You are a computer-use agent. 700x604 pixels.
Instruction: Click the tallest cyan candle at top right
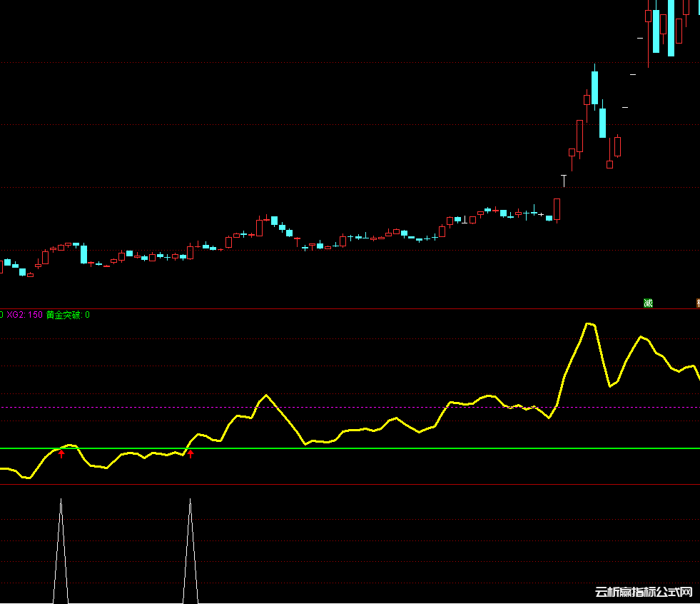tap(671, 27)
